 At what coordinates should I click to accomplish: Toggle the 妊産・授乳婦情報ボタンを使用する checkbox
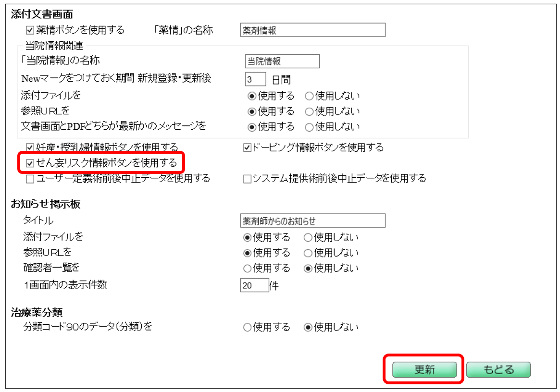pos(30,147)
